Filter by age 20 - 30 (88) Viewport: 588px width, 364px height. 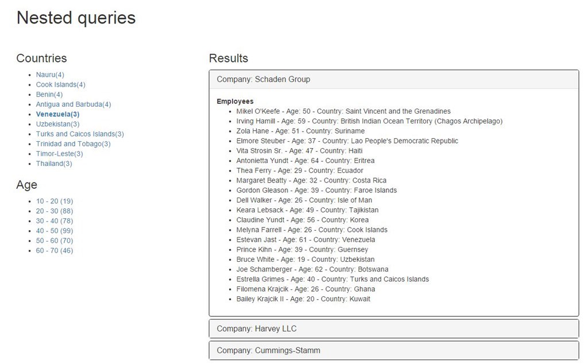coord(55,211)
